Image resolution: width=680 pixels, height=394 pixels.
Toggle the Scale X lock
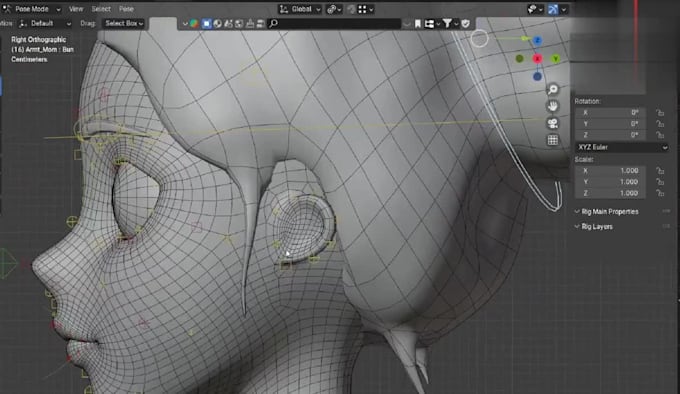point(660,171)
